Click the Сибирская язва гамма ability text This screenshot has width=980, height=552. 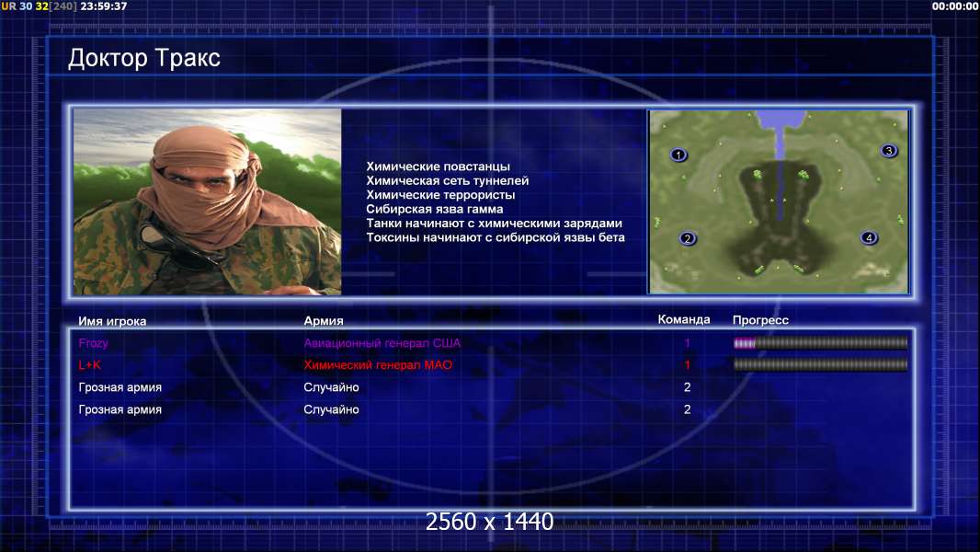click(434, 209)
